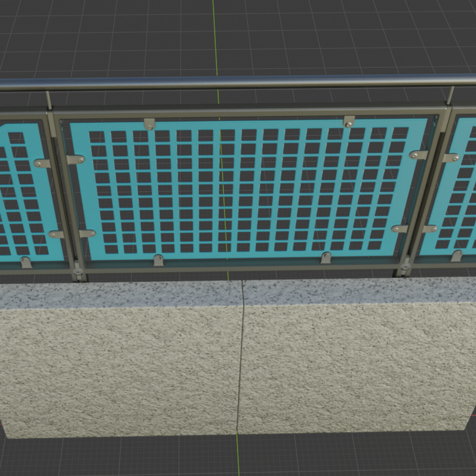Select the upper right side clamp of center panel
Screen dimensions: 476x476
[419, 155]
